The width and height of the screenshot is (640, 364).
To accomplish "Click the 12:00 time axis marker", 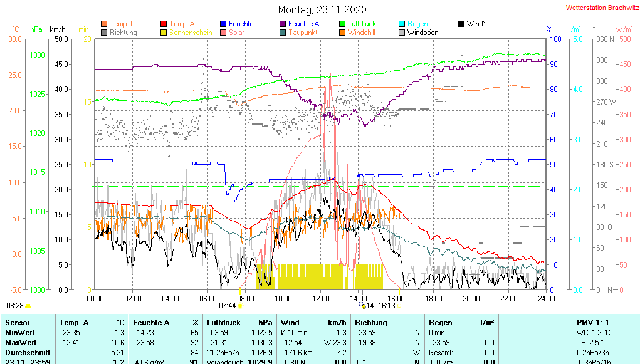I will (x=321, y=298).
